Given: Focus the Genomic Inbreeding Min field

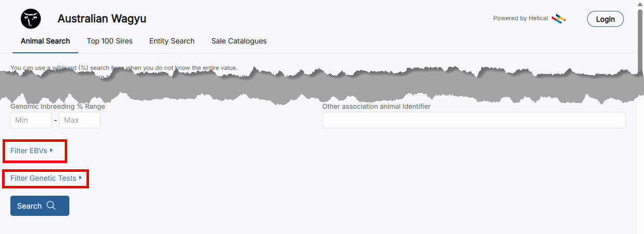Looking at the screenshot, I should 31,120.
